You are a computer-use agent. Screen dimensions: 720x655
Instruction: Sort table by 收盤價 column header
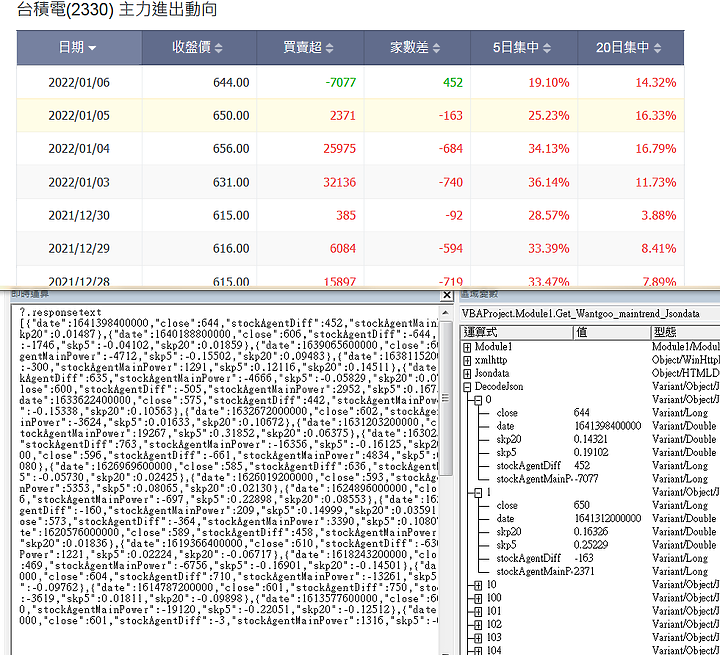[199, 47]
